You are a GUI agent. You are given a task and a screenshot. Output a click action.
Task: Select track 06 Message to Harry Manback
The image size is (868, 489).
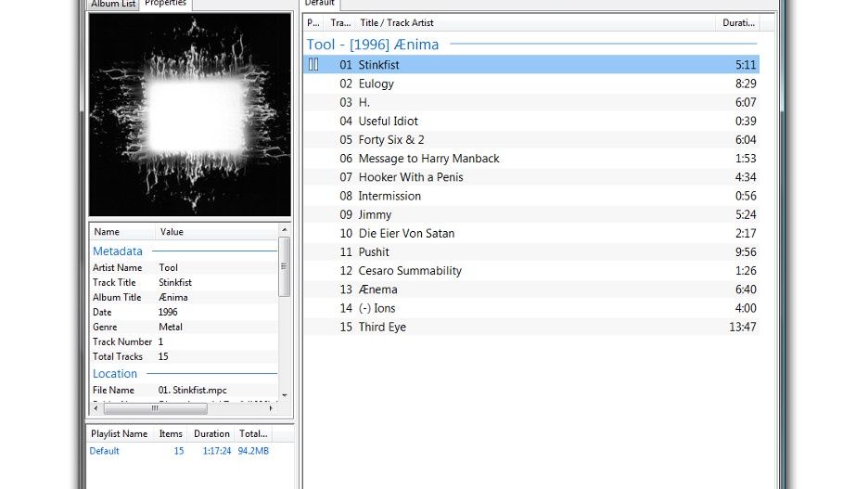coord(531,159)
